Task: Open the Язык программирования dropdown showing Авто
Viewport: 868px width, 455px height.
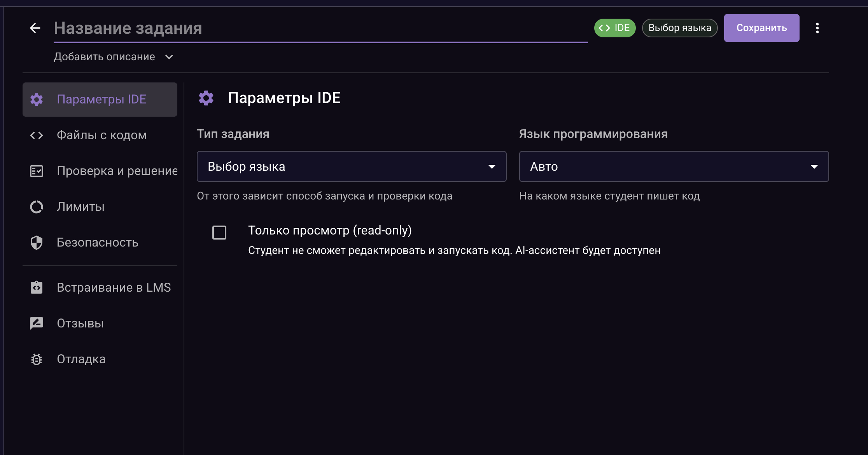Action: pyautogui.click(x=674, y=166)
